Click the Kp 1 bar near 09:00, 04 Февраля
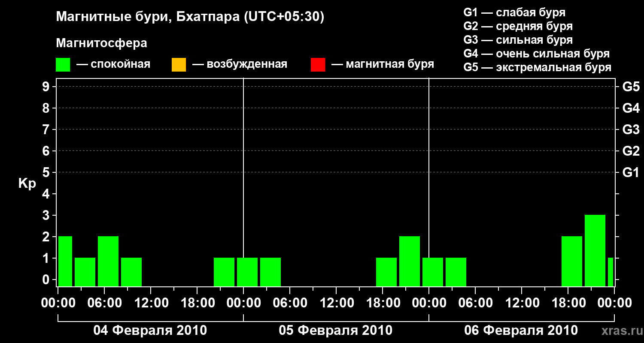Screen dimensions: 644x343 click(x=131, y=272)
